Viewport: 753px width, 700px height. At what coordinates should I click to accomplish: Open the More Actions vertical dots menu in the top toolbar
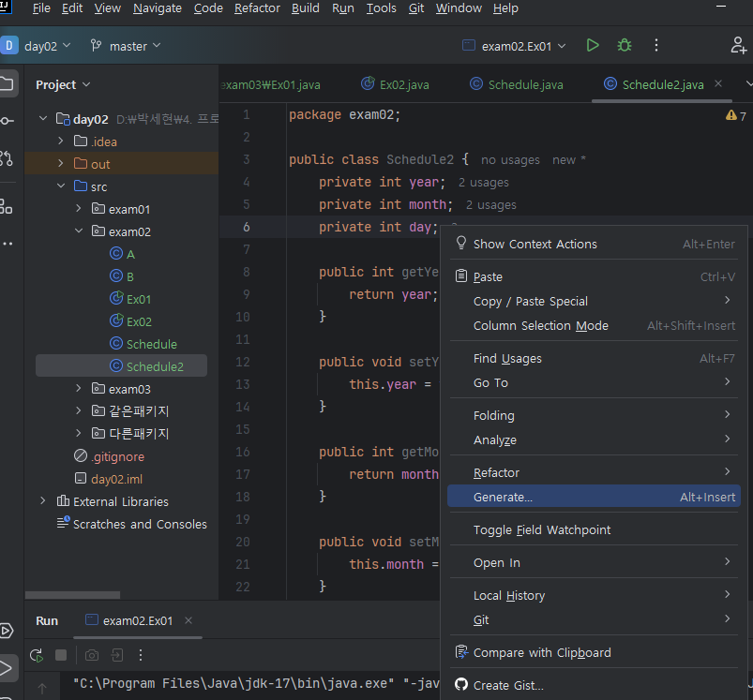[656, 46]
